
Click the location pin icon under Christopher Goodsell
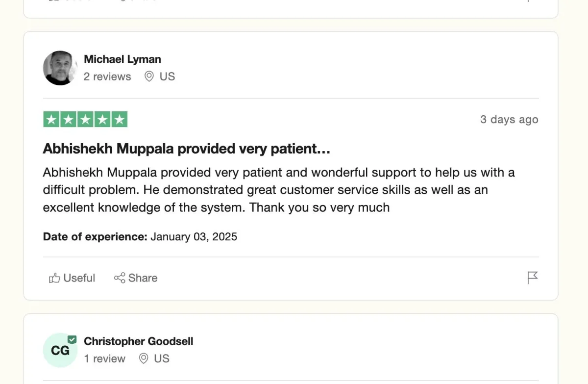click(144, 358)
